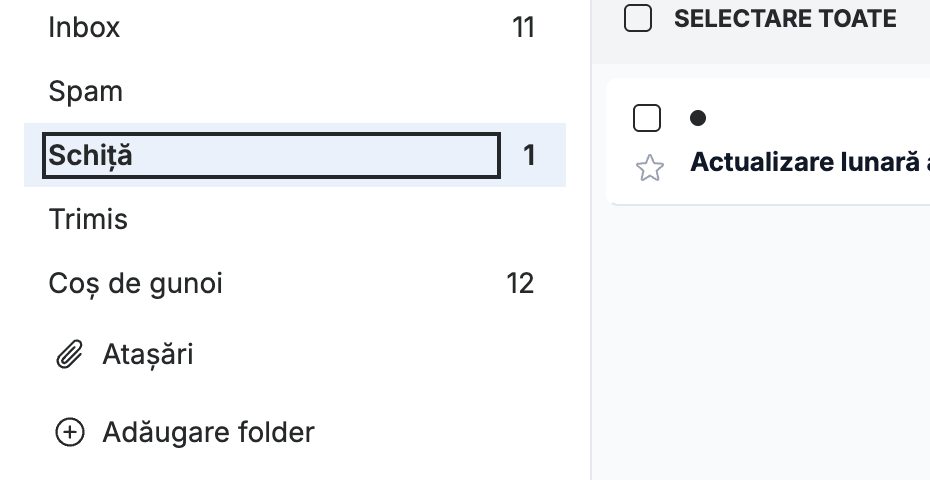Screen dimensions: 930x480
Task: Click the Schiță draft count 1
Action: (529, 155)
